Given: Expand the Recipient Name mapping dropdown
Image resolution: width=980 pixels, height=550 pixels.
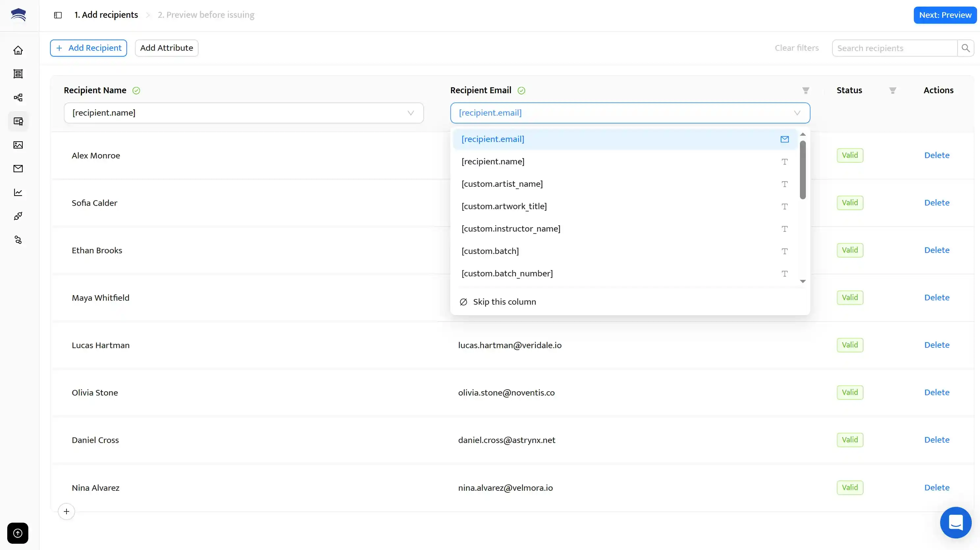Looking at the screenshot, I should [x=244, y=113].
